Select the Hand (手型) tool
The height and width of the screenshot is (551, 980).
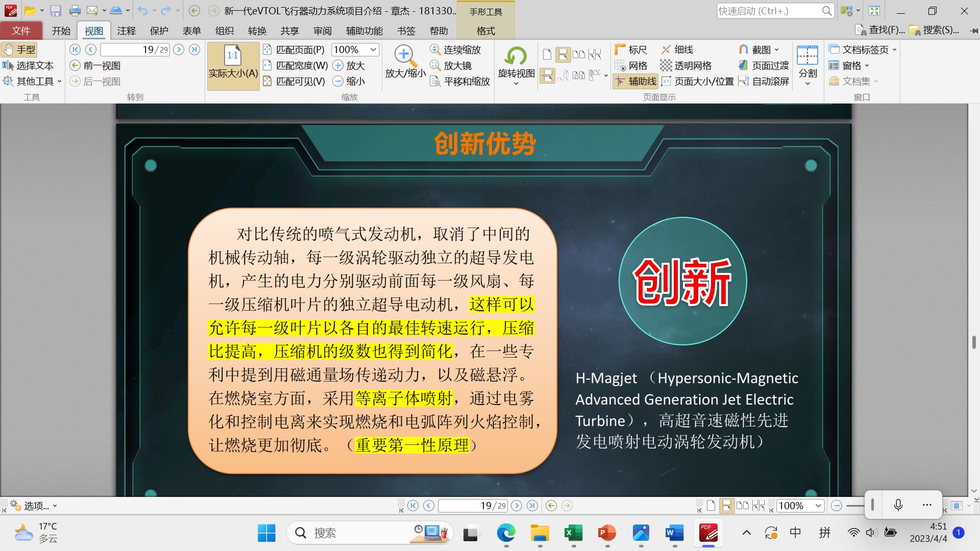19,49
